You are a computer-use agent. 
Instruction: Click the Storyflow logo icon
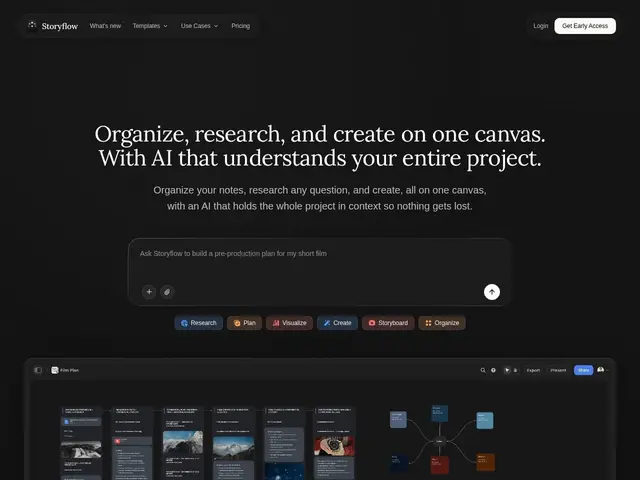pyautogui.click(x=32, y=26)
